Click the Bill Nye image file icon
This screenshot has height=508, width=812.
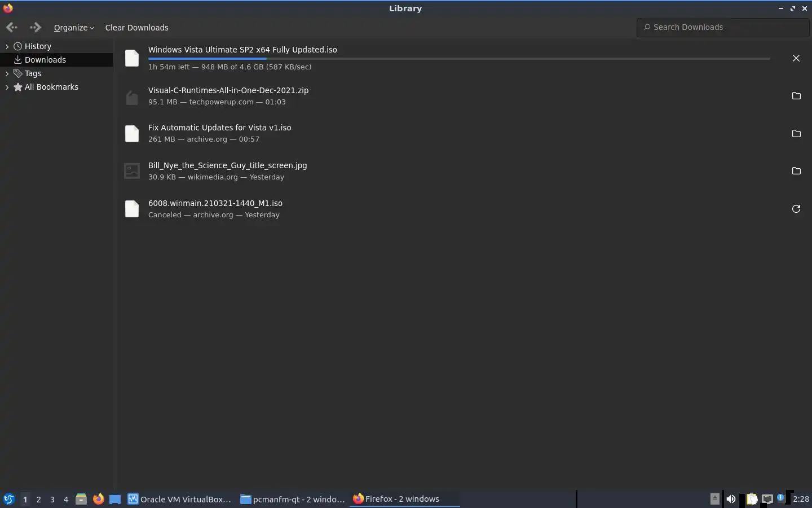tap(131, 171)
